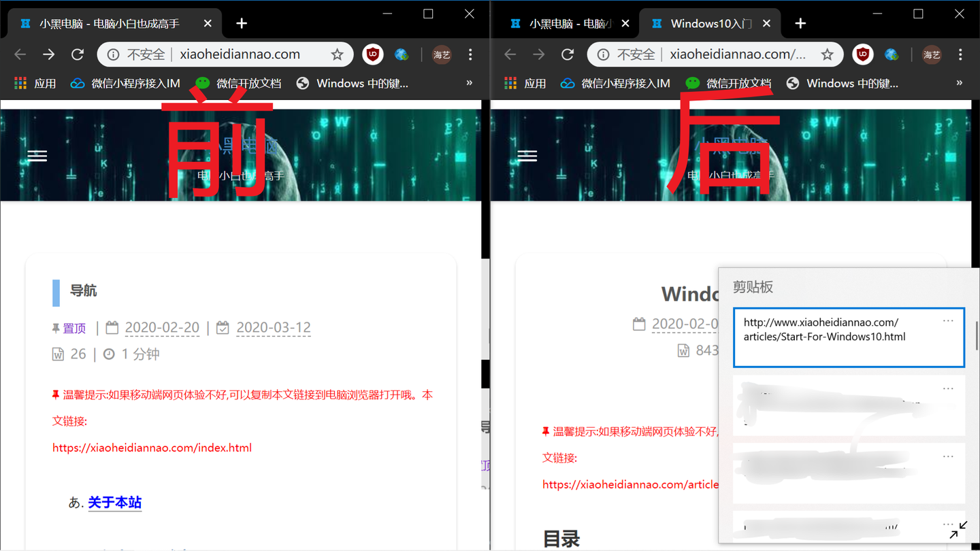
Task: Open the website's hamburger navigation menu
Action: [x=37, y=156]
